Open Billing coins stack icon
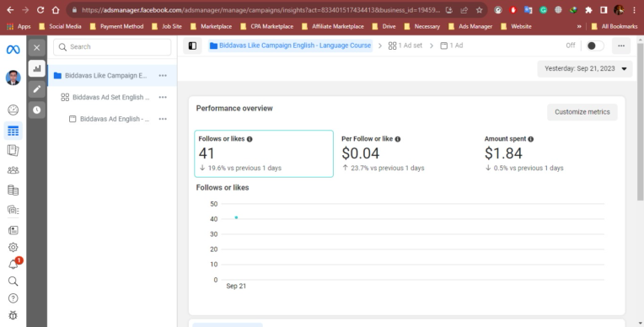 point(13,190)
